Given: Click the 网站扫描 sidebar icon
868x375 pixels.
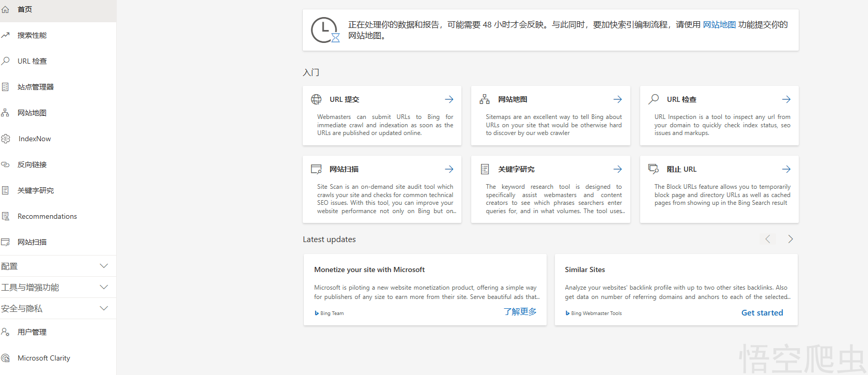Looking at the screenshot, I should pos(5,242).
